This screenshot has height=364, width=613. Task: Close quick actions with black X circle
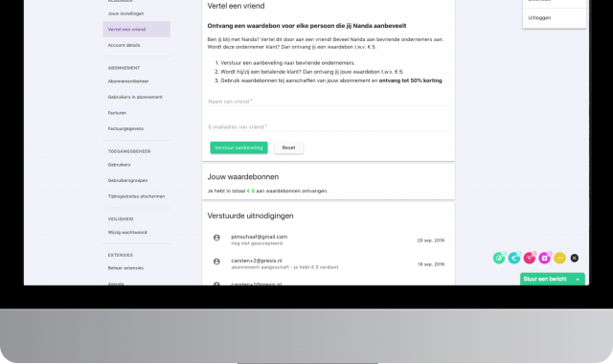[575, 258]
